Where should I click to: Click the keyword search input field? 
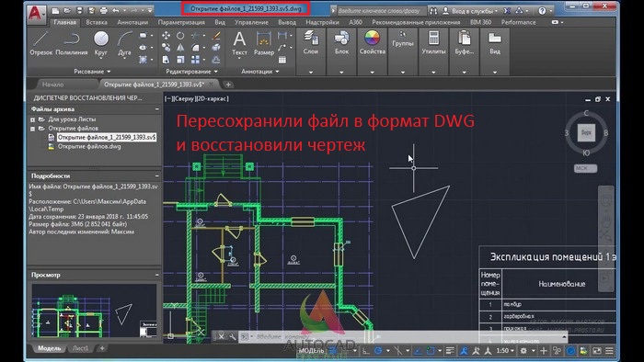coord(381,11)
